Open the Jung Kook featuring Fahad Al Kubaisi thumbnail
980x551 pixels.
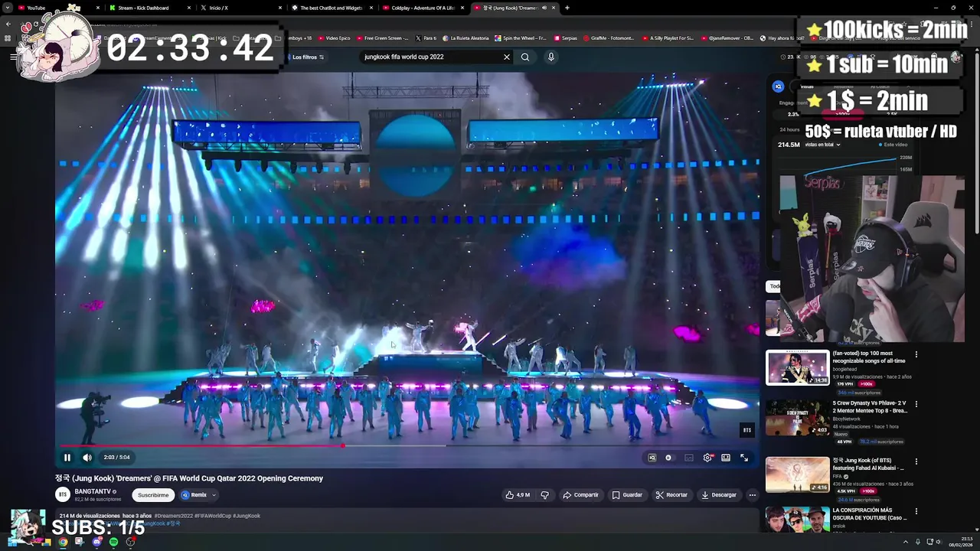coord(798,474)
